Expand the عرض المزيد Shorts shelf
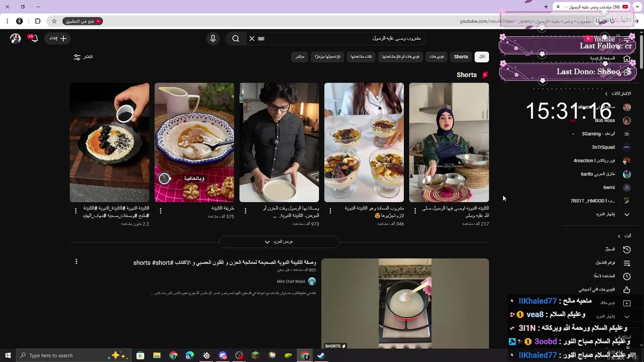Image resolution: width=644 pixels, height=362 pixels. click(279, 242)
